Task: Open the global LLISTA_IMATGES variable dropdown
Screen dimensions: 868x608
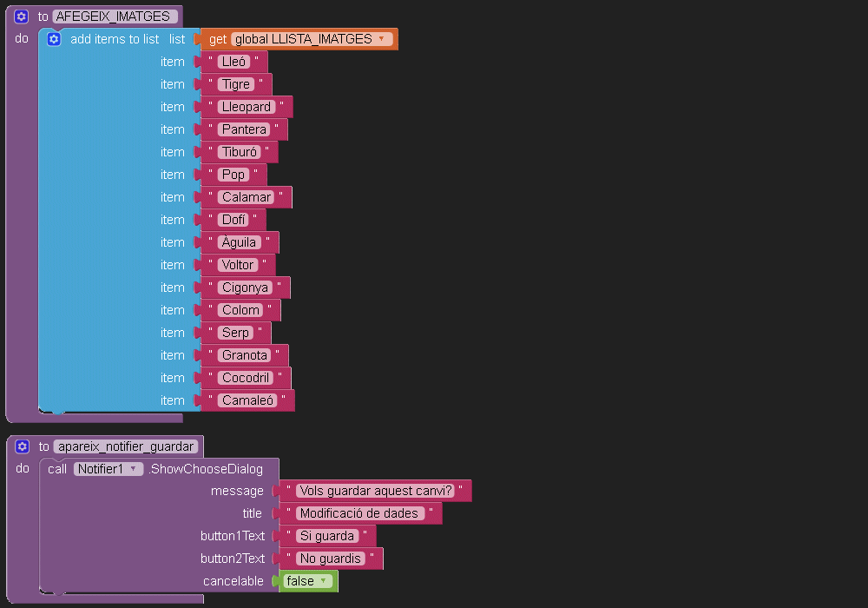Action: 380,39
